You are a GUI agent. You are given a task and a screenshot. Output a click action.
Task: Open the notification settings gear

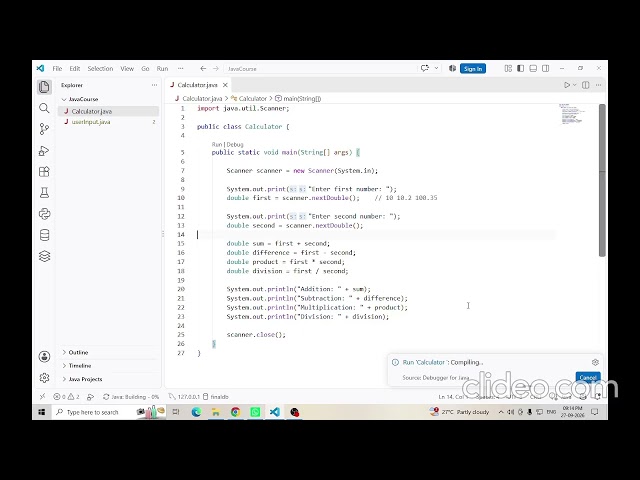[595, 362]
